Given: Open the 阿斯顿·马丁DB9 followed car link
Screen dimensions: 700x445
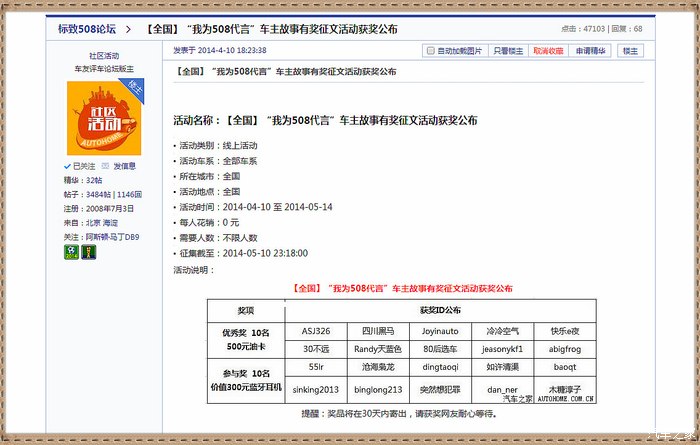Looking at the screenshot, I should tap(112, 236).
